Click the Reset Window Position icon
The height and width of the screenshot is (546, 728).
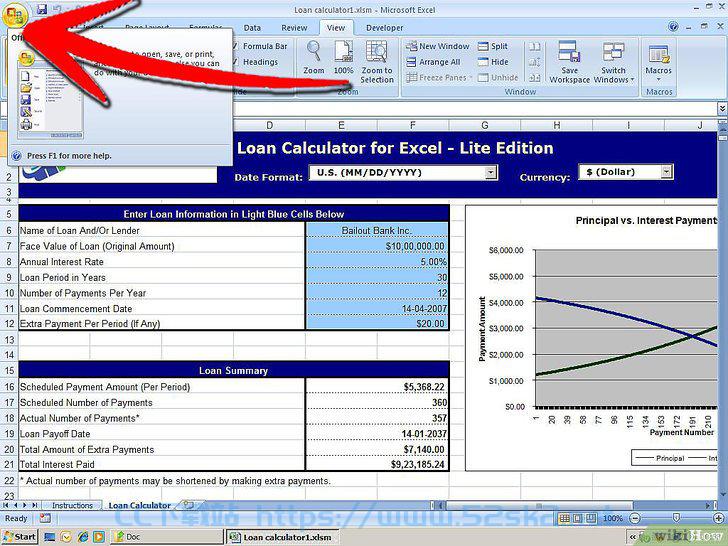[x=534, y=78]
